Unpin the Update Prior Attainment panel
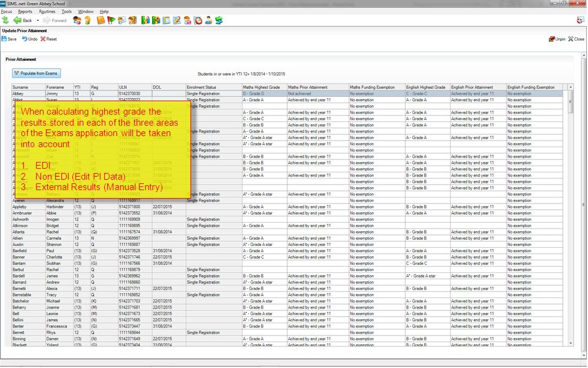 (557, 39)
